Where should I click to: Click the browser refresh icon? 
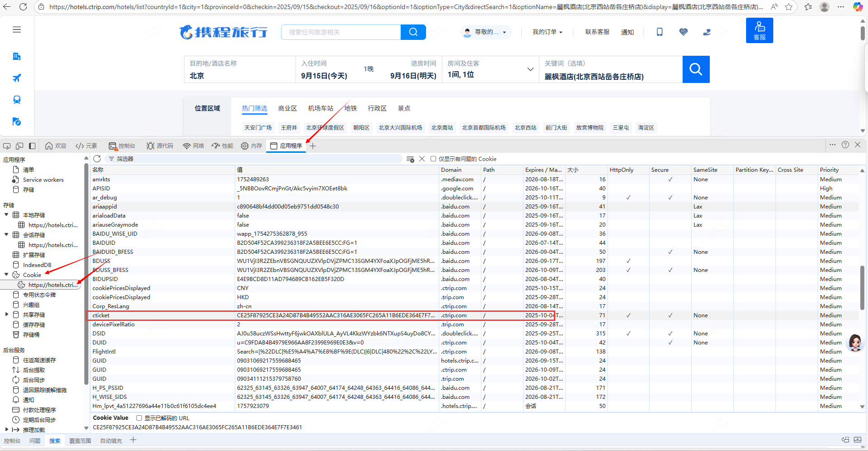point(23,7)
